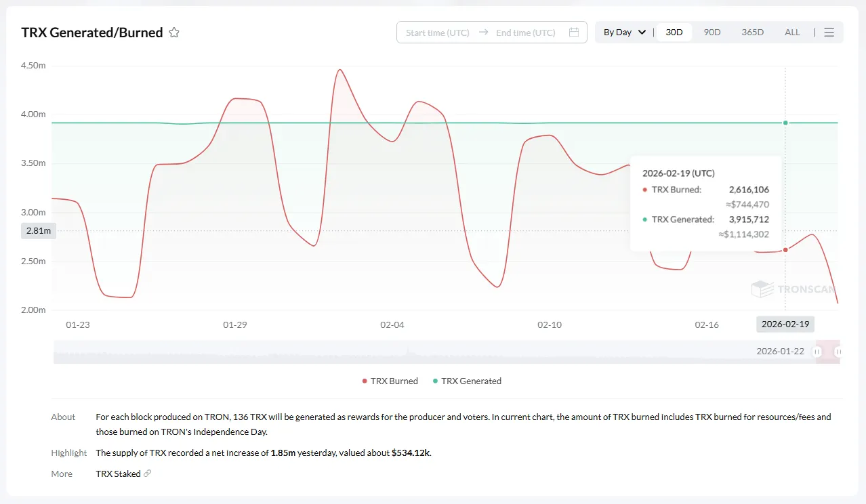The height and width of the screenshot is (504, 866).
Task: Click the bold $534.12k value
Action: pos(411,453)
